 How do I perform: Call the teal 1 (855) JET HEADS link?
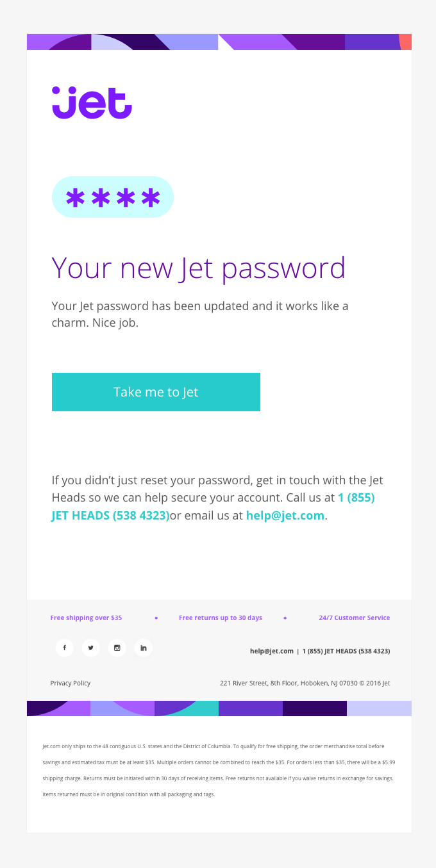click(110, 515)
